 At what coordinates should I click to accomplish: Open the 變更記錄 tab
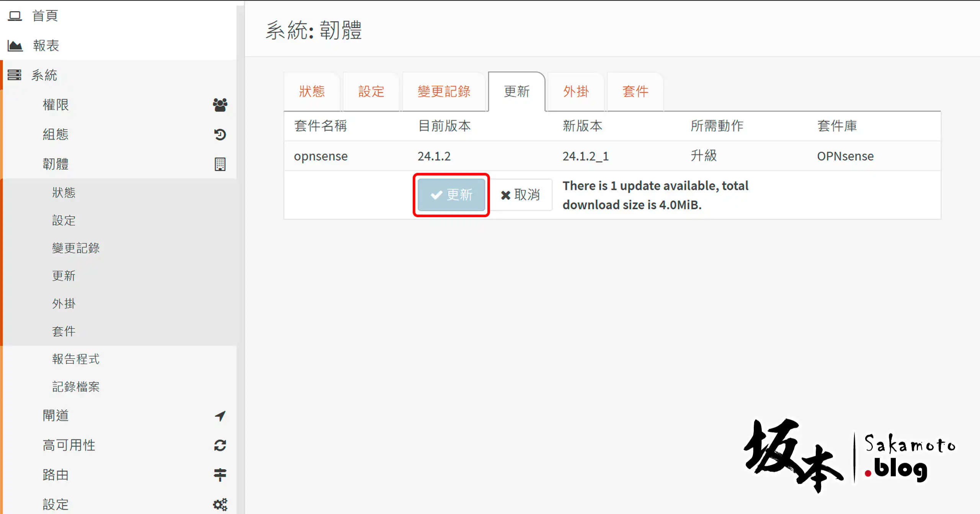[444, 91]
